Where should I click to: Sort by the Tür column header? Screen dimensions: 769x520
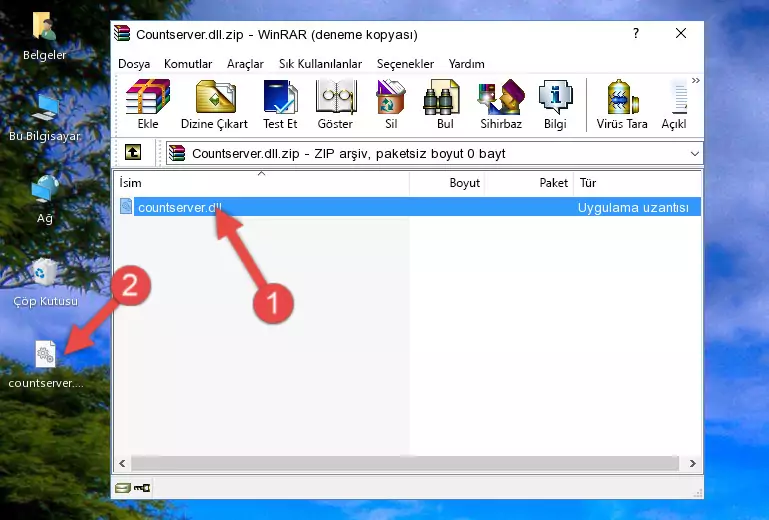click(x=638, y=182)
